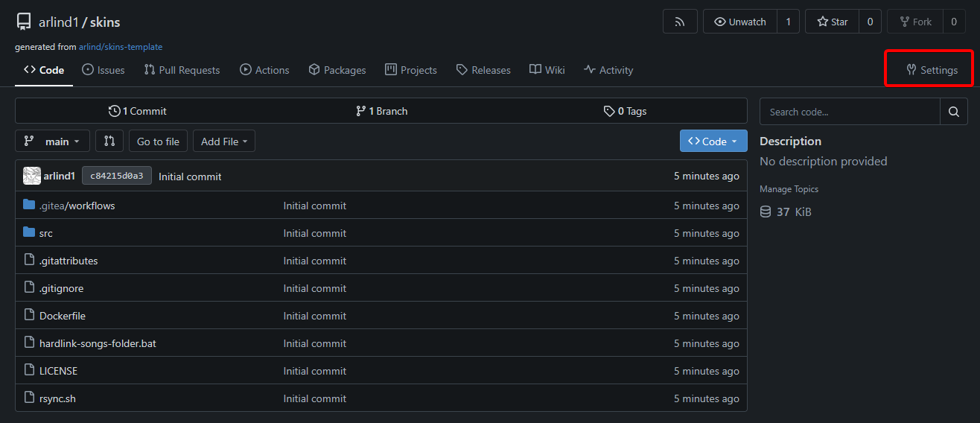This screenshot has width=980, height=423.
Task: View the 1 Commit history
Action: click(x=137, y=111)
